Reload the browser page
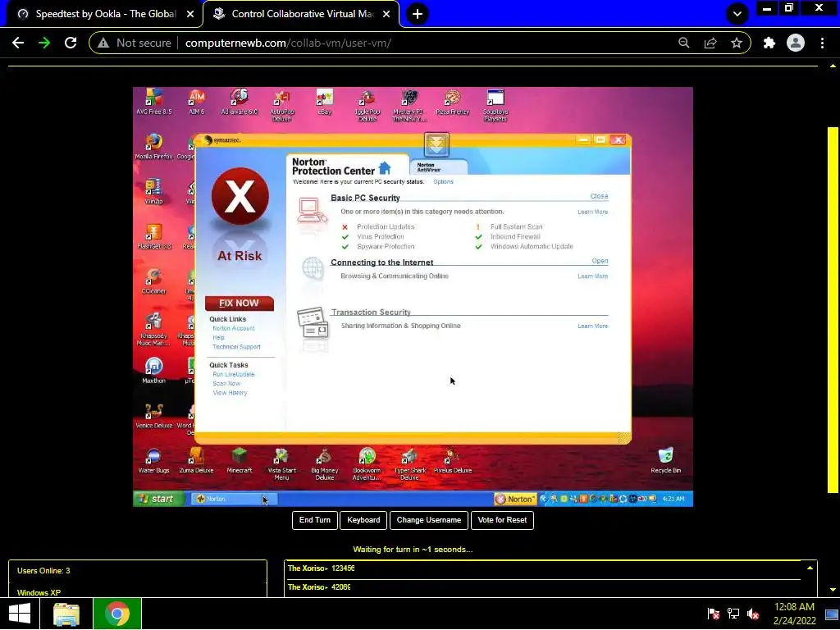Screen dimensions: 840x630 pyautogui.click(x=71, y=43)
